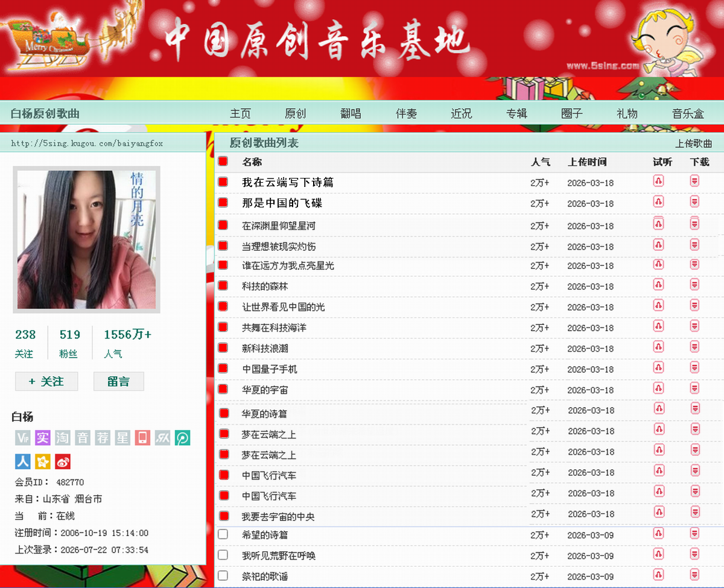Open the 礼物 tab
Image resolution: width=724 pixels, height=588 pixels.
[x=627, y=113]
